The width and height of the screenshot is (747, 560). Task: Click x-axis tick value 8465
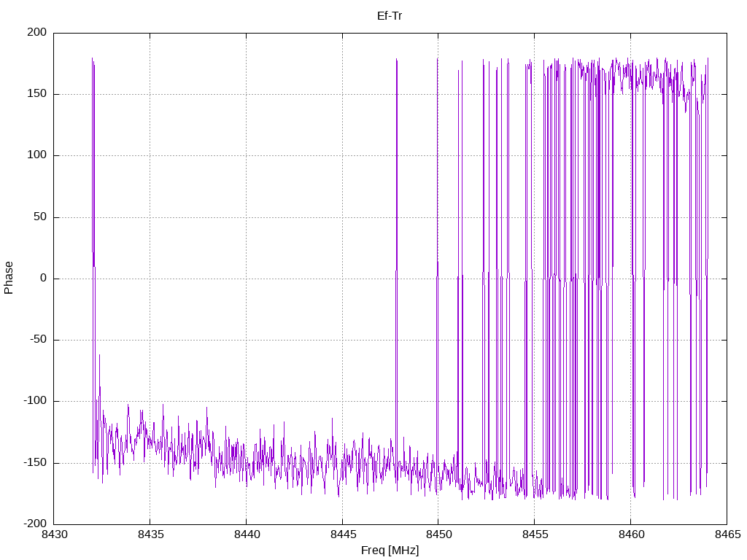(x=727, y=534)
